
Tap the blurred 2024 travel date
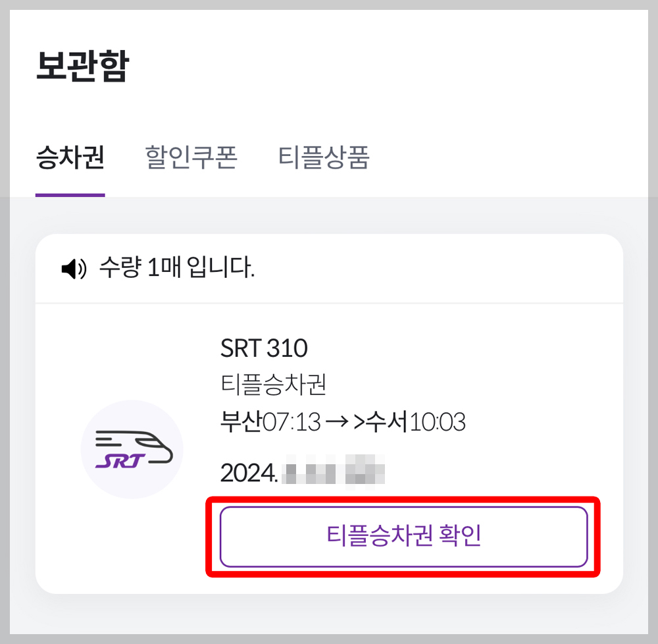click(x=303, y=472)
